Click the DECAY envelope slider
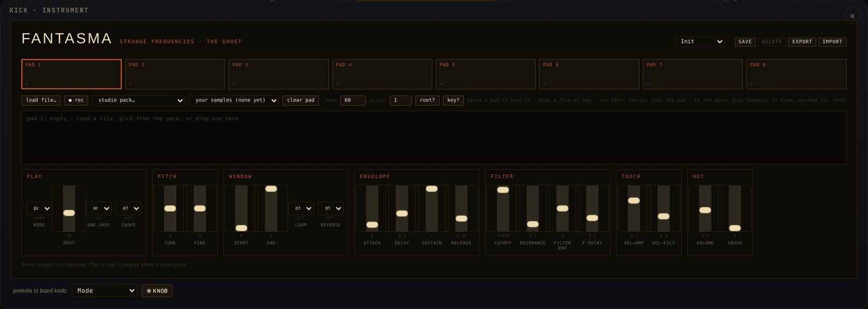This screenshot has width=868, height=309. (402, 209)
